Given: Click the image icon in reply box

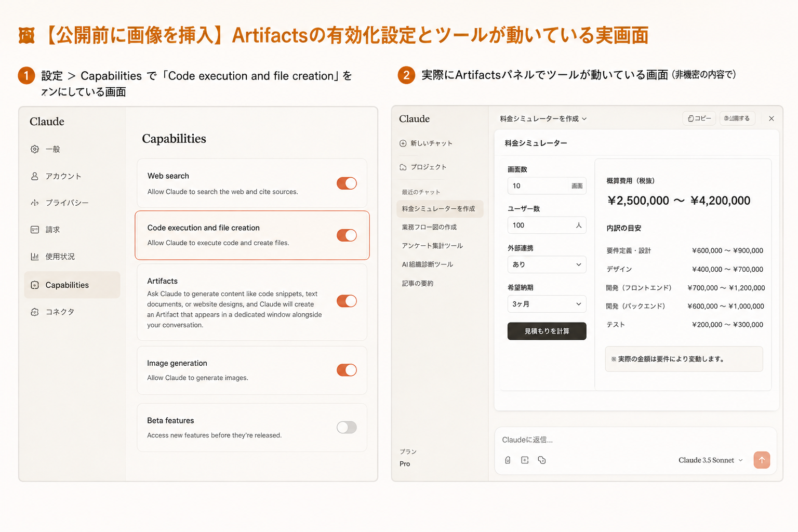Looking at the screenshot, I should point(525,460).
